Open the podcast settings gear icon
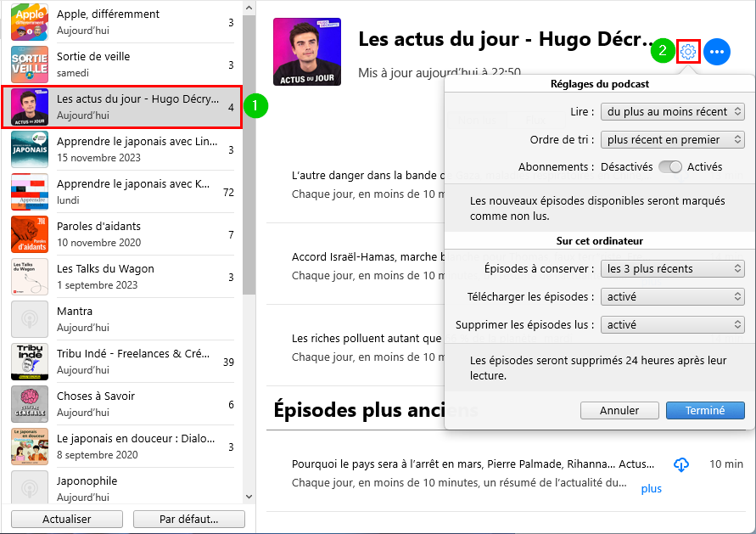This screenshot has width=756, height=534. (x=688, y=51)
